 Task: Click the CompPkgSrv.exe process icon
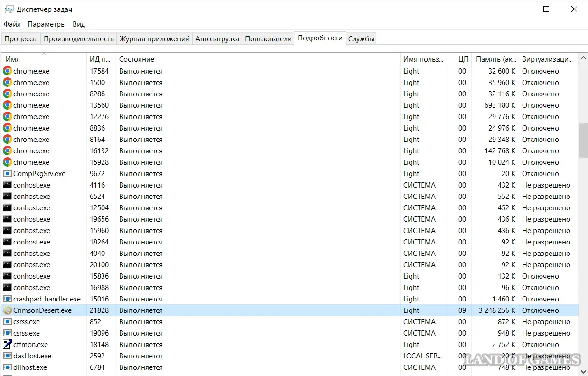(8, 174)
